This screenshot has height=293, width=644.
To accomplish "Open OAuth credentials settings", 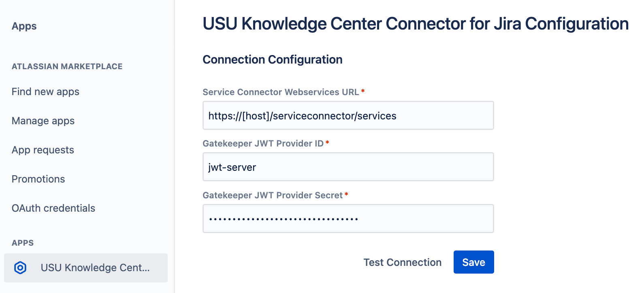I will (x=53, y=208).
